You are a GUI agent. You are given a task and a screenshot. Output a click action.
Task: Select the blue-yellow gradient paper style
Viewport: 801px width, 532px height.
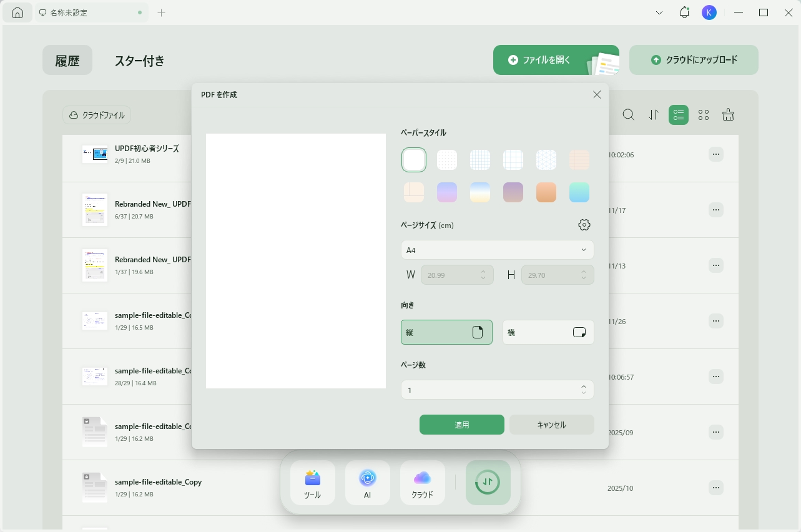480,192
